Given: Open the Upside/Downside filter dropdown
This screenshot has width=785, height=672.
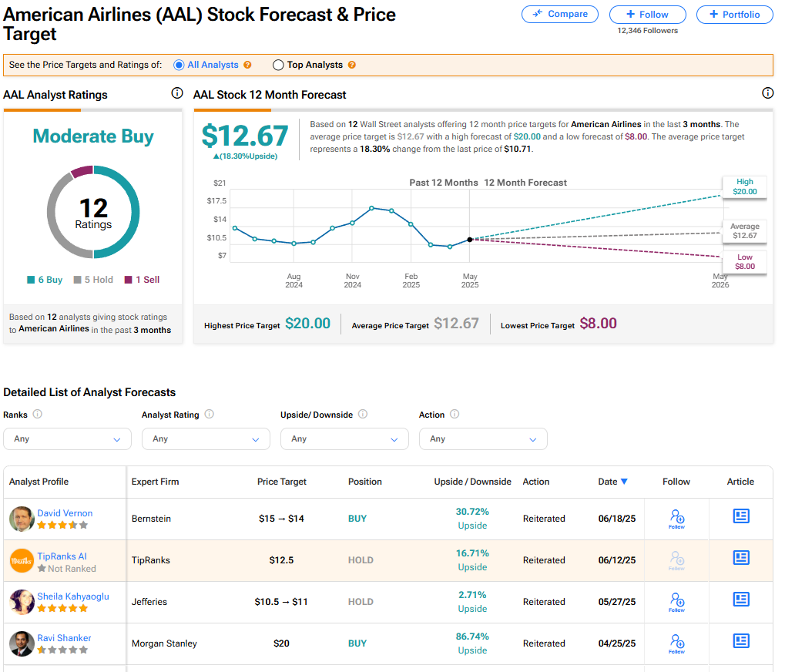Looking at the screenshot, I should (x=344, y=438).
